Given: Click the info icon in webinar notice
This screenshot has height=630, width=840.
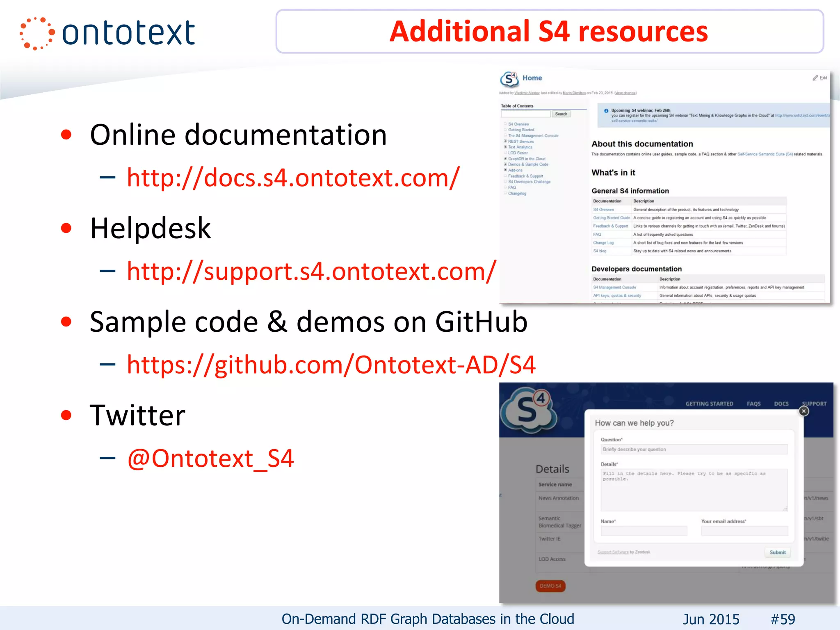Looking at the screenshot, I should pos(606,111).
